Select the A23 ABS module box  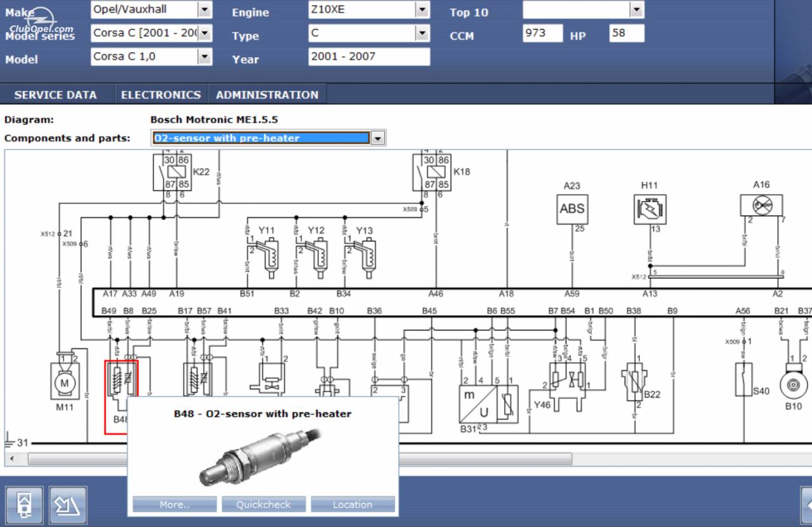tap(572, 209)
